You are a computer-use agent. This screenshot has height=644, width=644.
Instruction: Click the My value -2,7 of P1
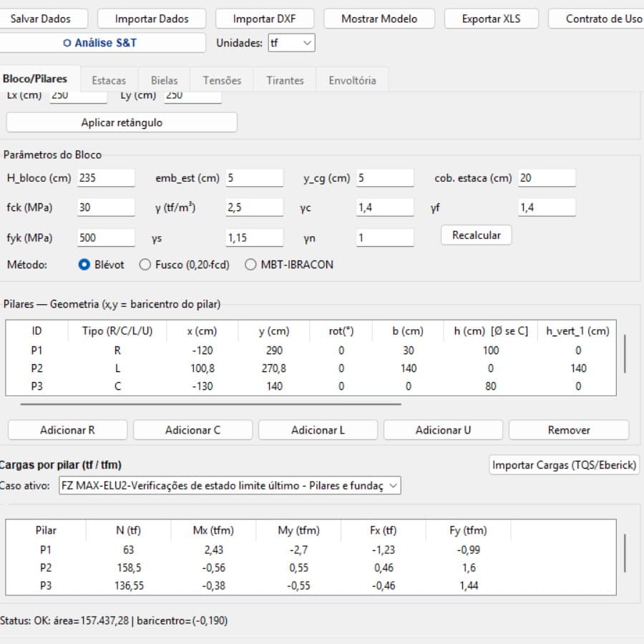click(298, 550)
